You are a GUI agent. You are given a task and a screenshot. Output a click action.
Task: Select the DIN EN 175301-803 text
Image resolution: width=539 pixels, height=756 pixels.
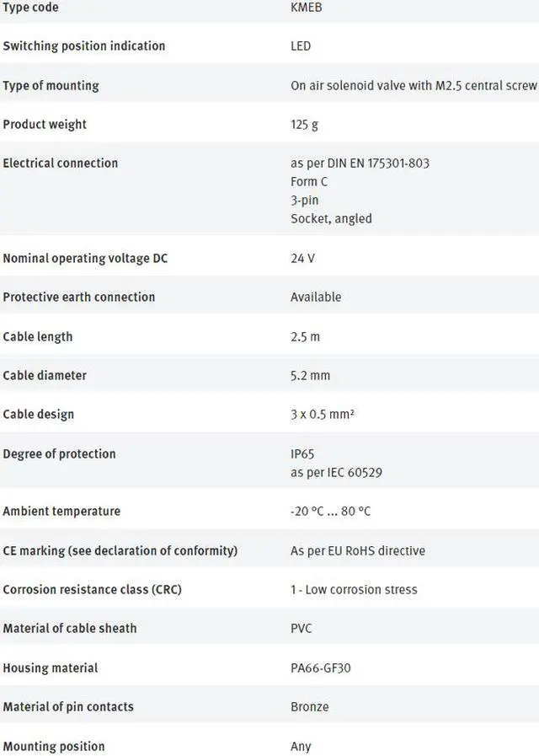point(360,164)
